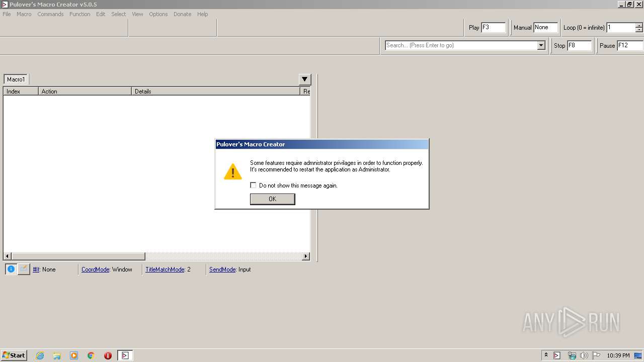Click the volume speaker tray icon
644x362 pixels.
pyautogui.click(x=584, y=355)
